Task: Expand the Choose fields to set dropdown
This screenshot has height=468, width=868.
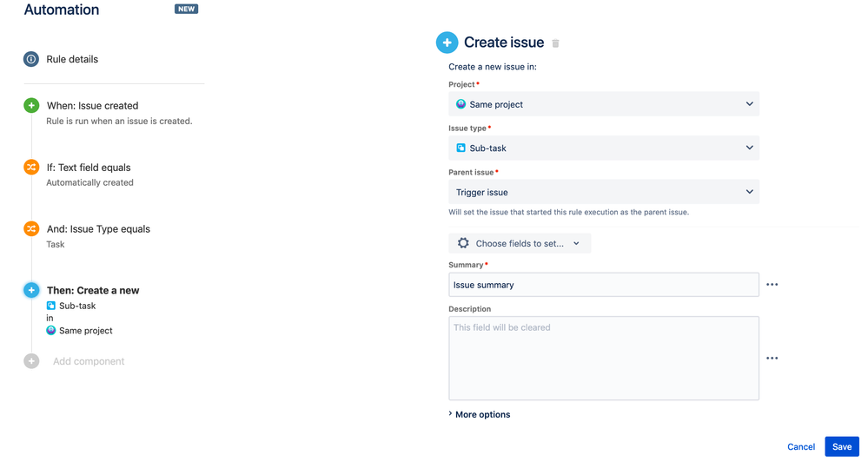Action: (527, 244)
